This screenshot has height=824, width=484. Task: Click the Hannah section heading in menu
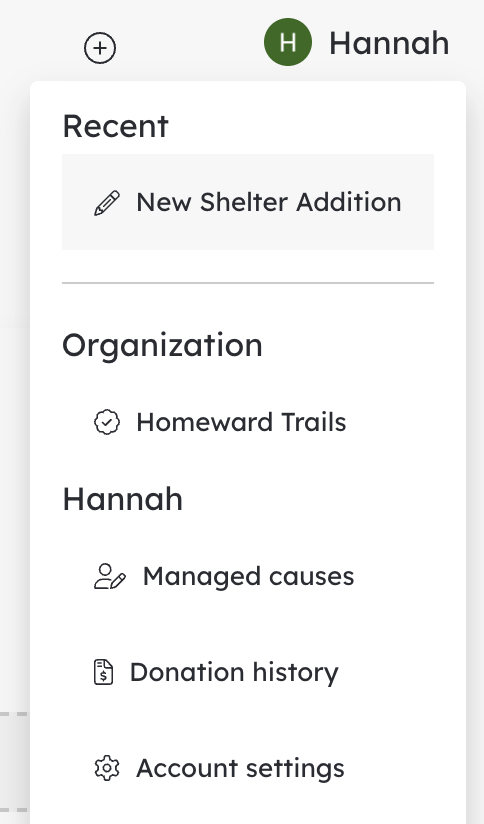point(122,499)
